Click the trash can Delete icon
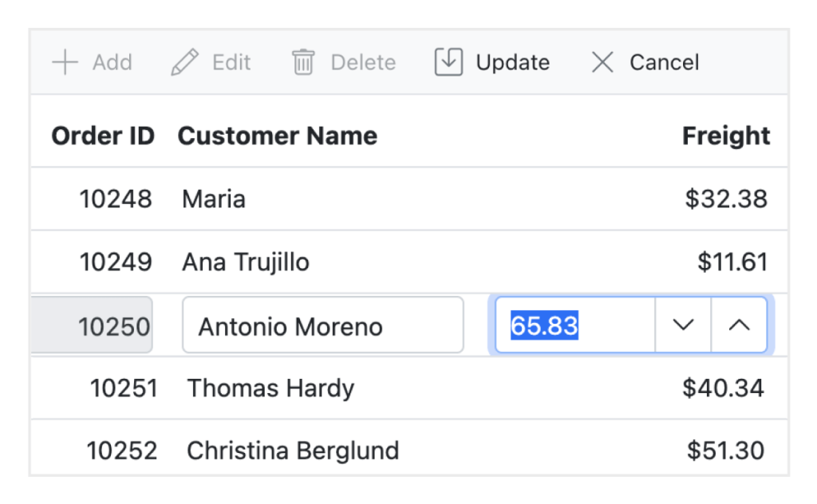The image size is (817, 504). [x=303, y=62]
